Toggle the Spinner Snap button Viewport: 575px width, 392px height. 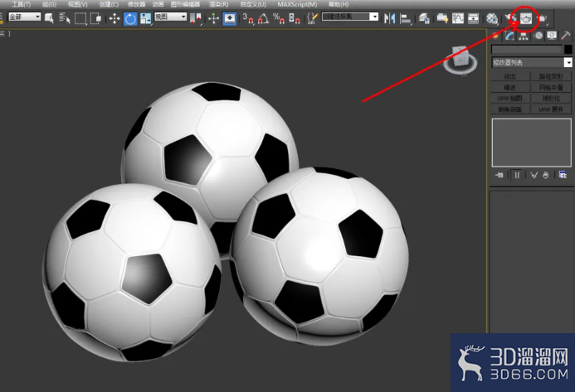click(x=295, y=18)
